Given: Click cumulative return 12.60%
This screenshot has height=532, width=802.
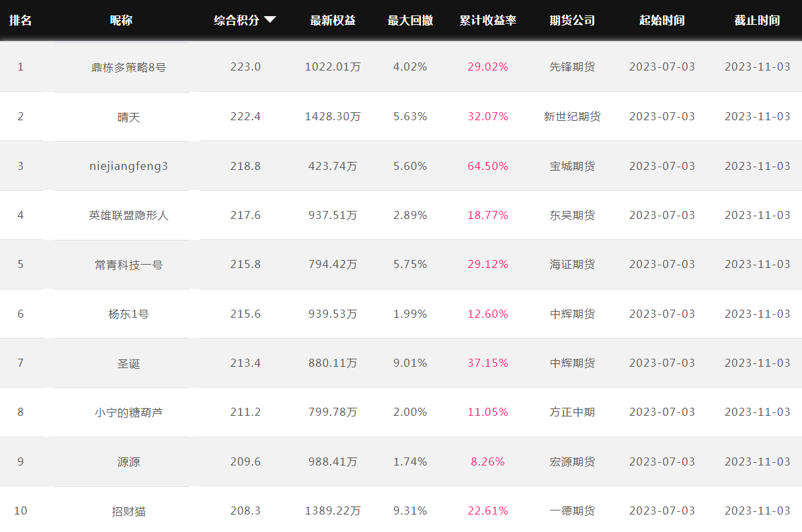Looking at the screenshot, I should click(488, 314).
